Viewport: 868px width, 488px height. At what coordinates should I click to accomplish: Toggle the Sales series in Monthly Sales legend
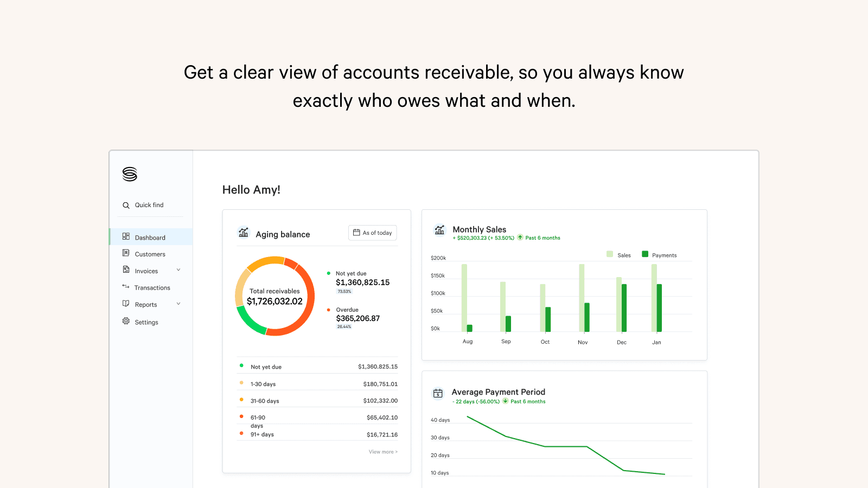tap(609, 254)
